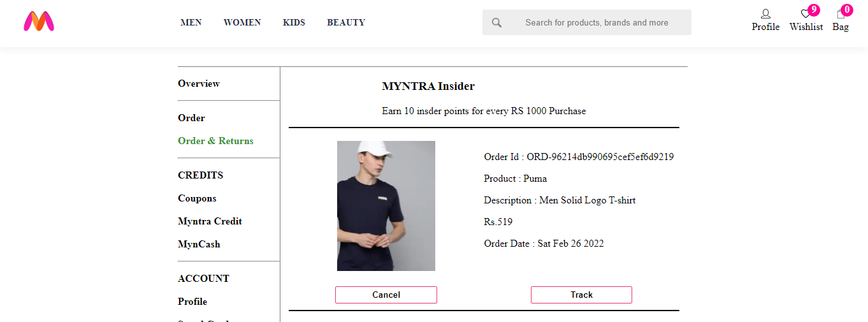The width and height of the screenshot is (868, 322).
Task: Open the Wishlist heart icon
Action: pos(806,14)
